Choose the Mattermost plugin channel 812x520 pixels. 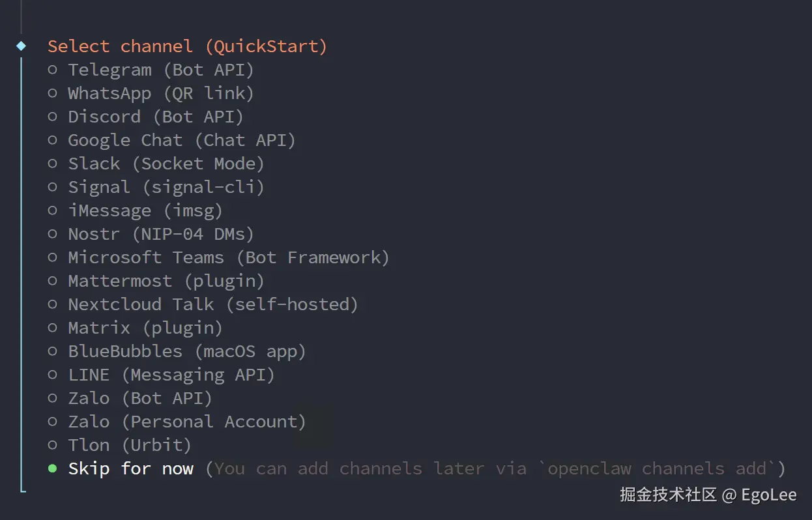point(166,281)
